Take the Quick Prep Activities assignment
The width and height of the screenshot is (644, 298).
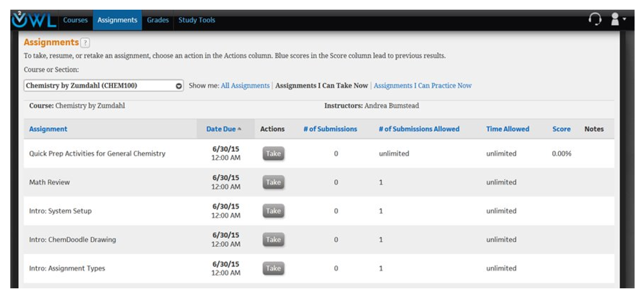pos(274,154)
